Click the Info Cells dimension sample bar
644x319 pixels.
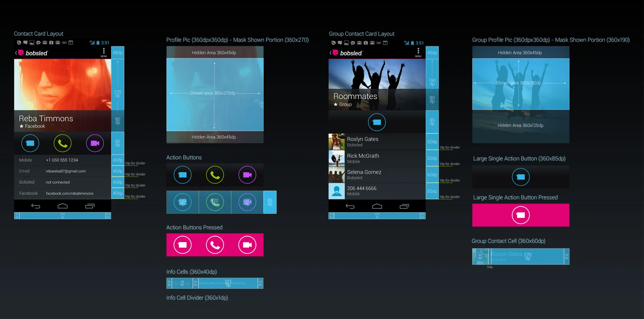(x=215, y=283)
